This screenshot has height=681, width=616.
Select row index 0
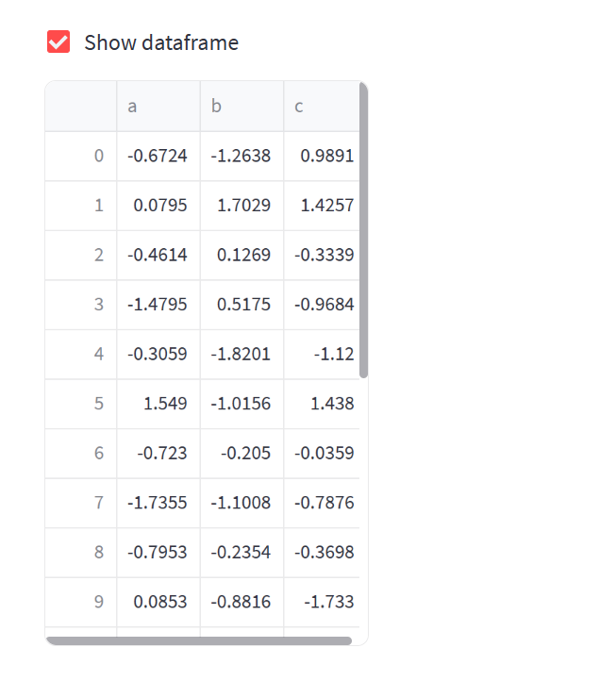click(81, 156)
